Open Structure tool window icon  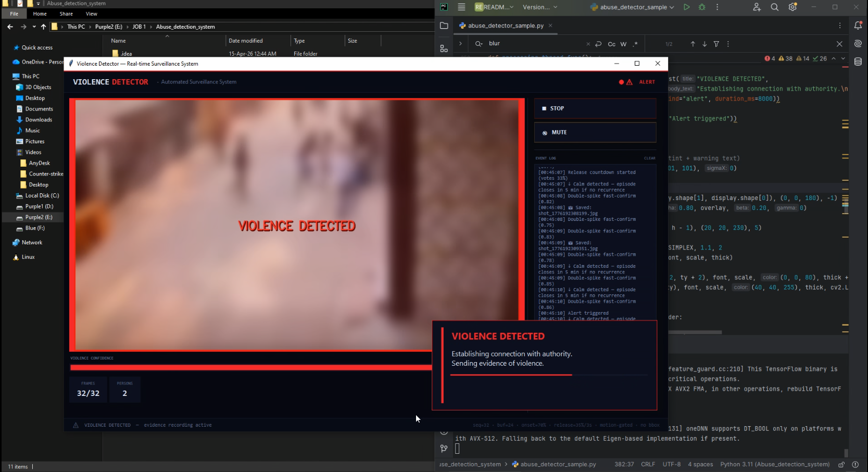tap(444, 48)
